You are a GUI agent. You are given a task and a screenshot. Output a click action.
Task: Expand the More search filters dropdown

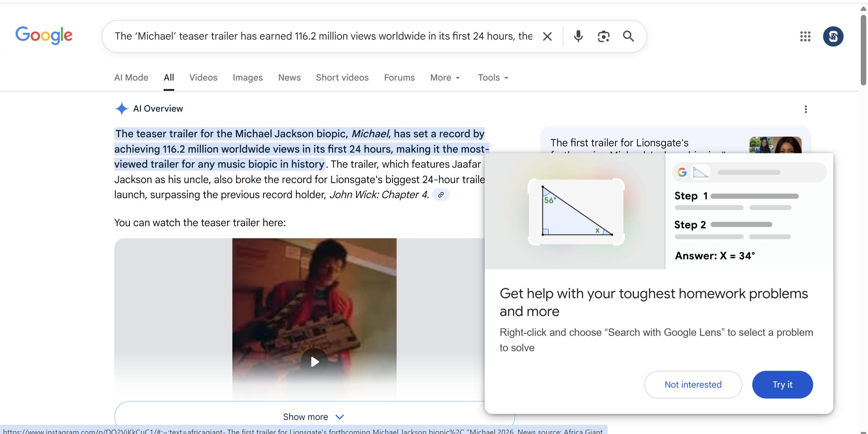click(445, 78)
